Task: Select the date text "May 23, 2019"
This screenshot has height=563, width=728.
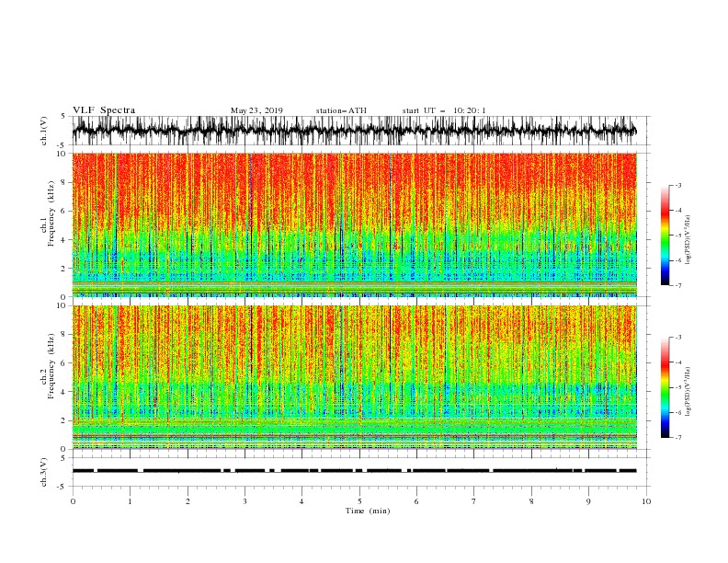Action: 256,110
